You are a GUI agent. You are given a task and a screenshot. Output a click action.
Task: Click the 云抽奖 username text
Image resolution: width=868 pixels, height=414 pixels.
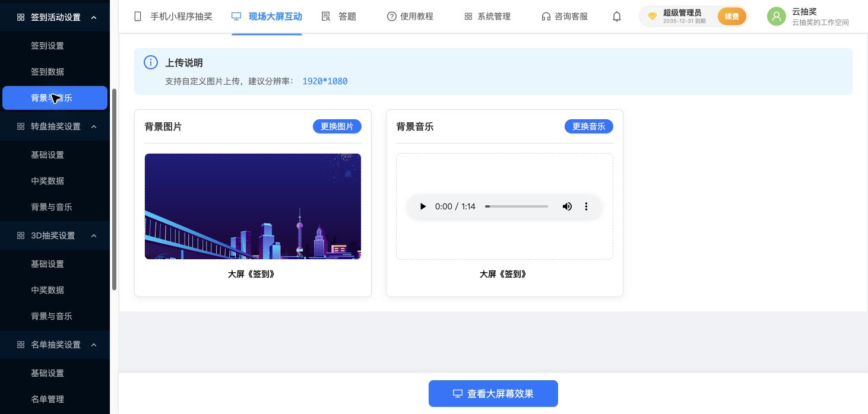[804, 11]
